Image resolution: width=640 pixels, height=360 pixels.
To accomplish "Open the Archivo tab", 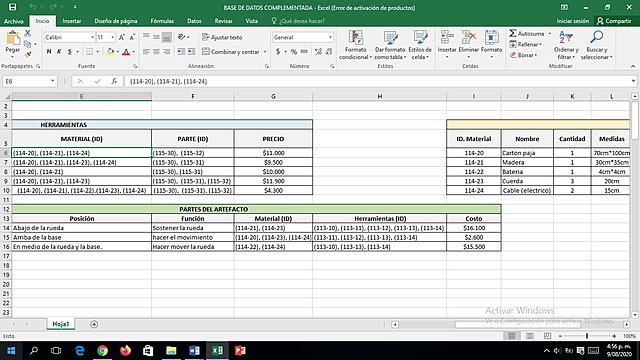I will coord(14,21).
